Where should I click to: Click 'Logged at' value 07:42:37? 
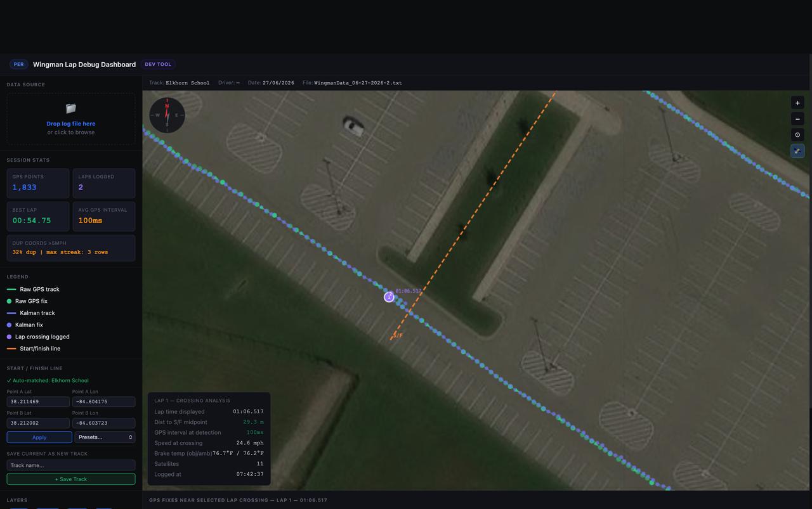click(250, 474)
